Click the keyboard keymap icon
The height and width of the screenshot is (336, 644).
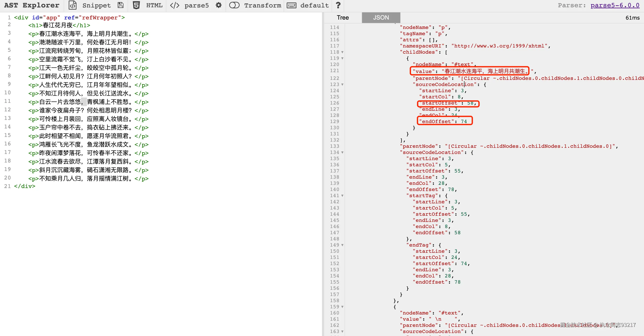[x=291, y=5]
